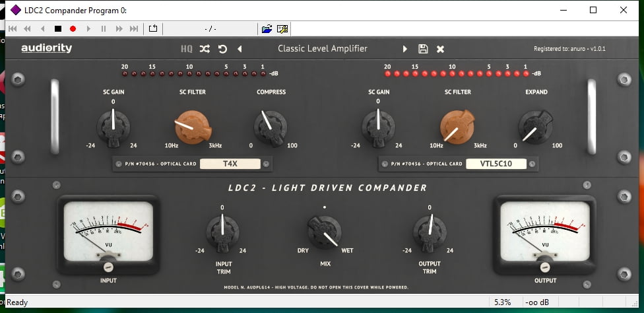Stop playback with the black square
This screenshot has height=313, width=644.
(58, 29)
